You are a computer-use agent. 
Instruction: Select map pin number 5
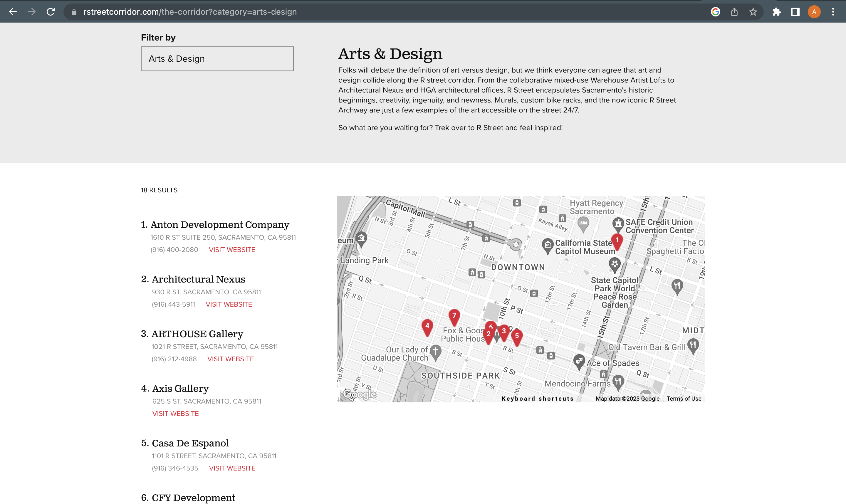click(x=517, y=337)
